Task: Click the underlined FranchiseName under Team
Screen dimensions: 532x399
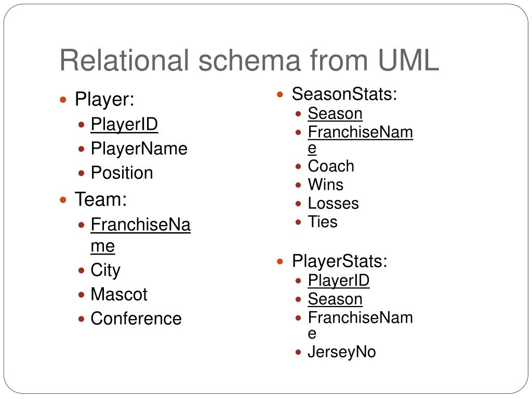Action: click(140, 235)
